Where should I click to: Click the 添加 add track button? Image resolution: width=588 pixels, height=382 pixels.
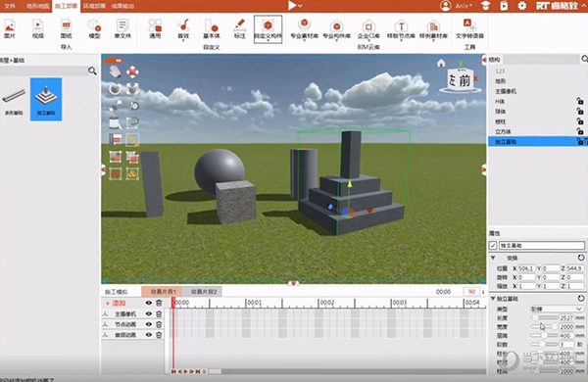click(116, 303)
